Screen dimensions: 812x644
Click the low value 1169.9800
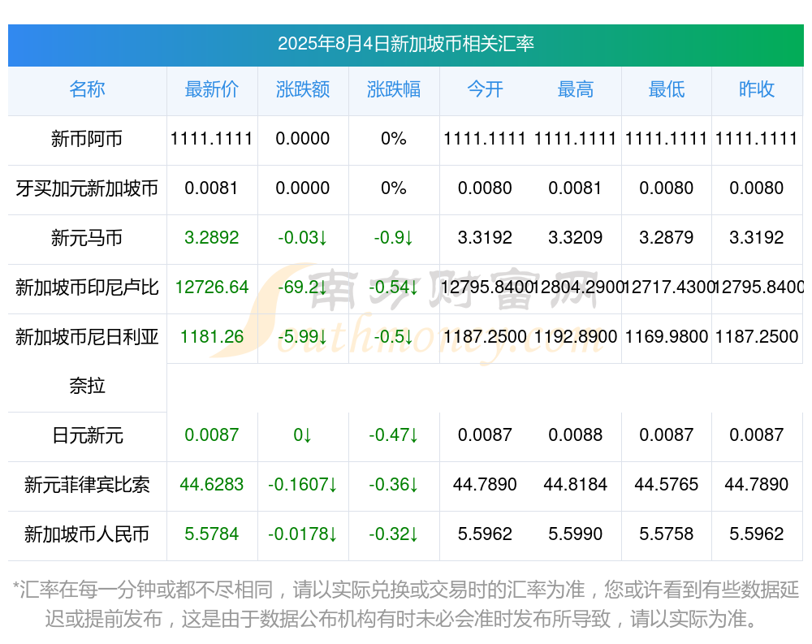(x=667, y=337)
